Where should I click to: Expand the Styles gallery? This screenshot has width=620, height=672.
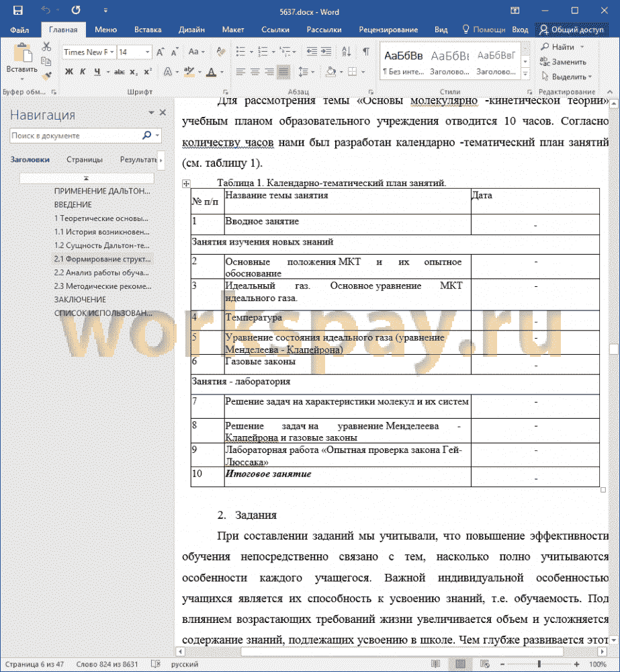click(525, 75)
